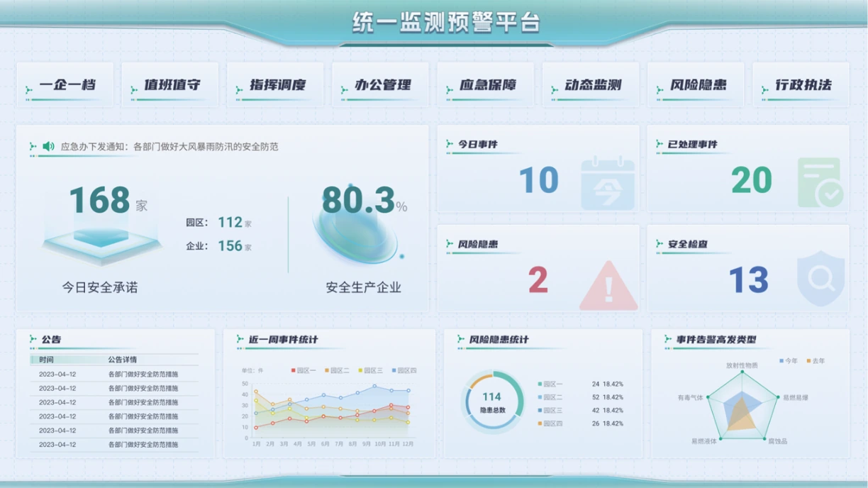The width and height of the screenshot is (868, 488).
Task: Click the 公告 panel title
Action: pos(52,340)
